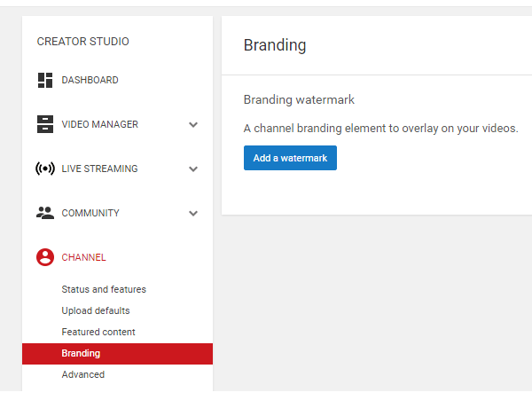
Task: Select the Channel text label
Action: [x=83, y=258]
